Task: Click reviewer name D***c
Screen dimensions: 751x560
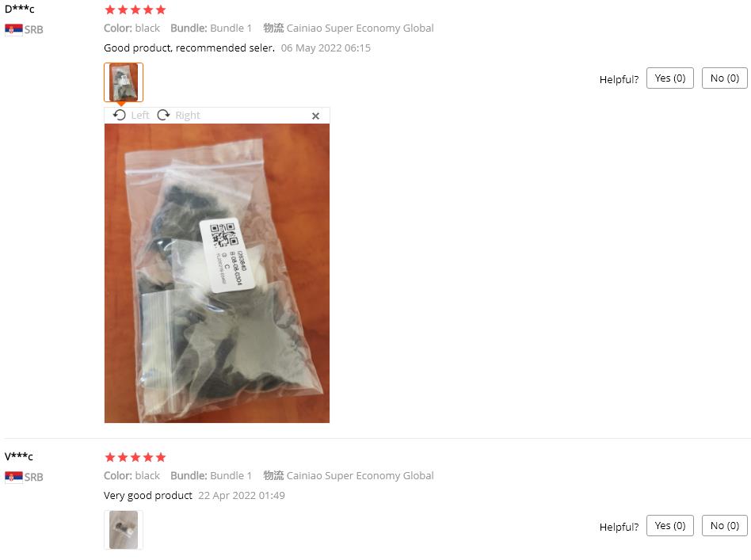Action: tap(20, 9)
